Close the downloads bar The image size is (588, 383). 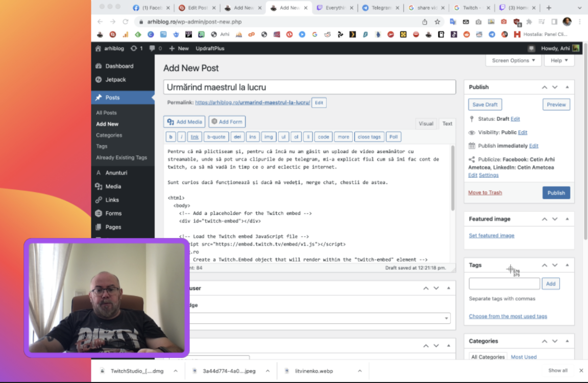(581, 371)
